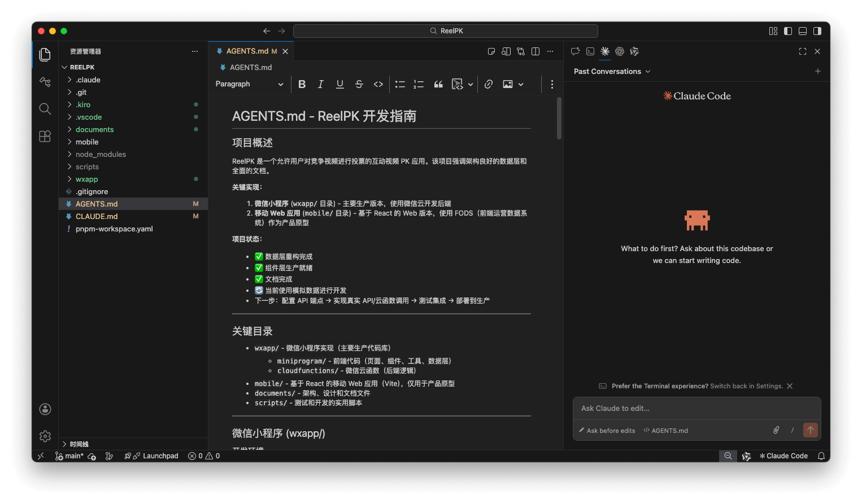
Task: Toggle the primary side bar visibility
Action: click(x=788, y=31)
